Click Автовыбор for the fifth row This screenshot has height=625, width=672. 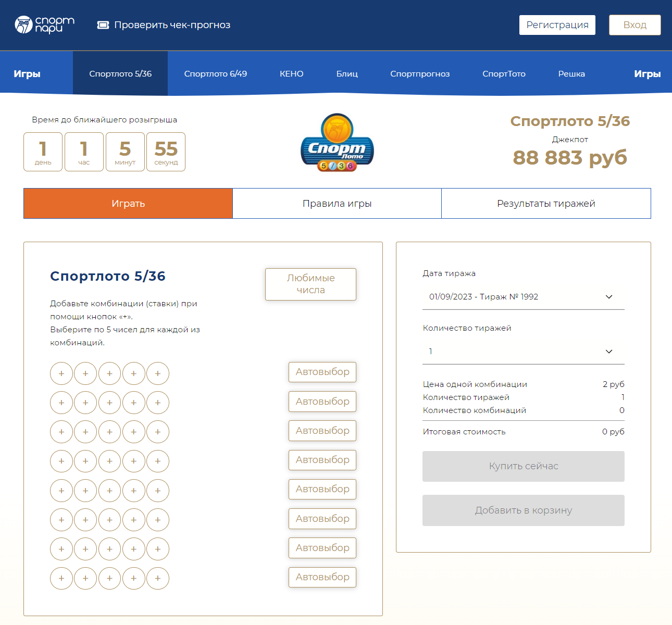(322, 489)
